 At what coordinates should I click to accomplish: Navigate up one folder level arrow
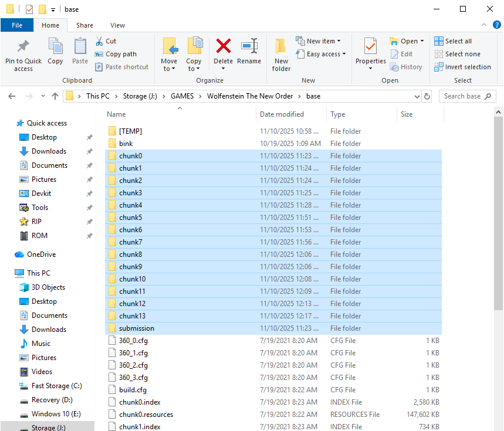(55, 96)
